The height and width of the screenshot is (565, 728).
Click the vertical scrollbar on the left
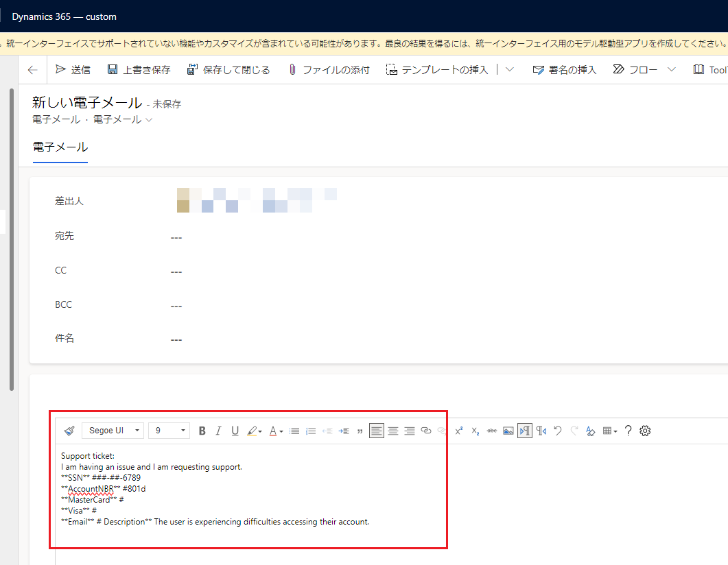(x=12, y=239)
